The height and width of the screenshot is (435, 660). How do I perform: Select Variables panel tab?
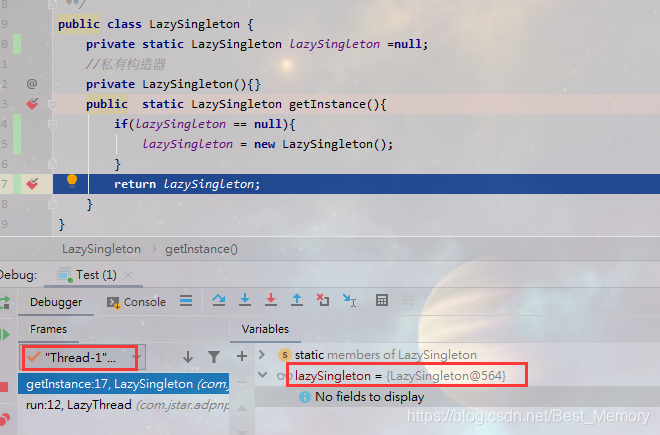[265, 329]
